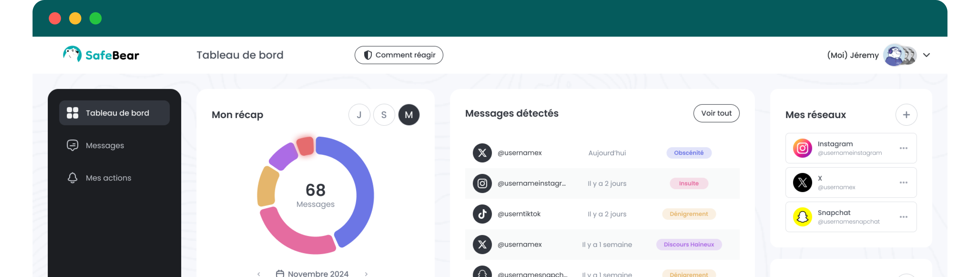Viewport: 980px width, 277px height.
Task: Open options menu for Snapchat network
Action: 904,217
